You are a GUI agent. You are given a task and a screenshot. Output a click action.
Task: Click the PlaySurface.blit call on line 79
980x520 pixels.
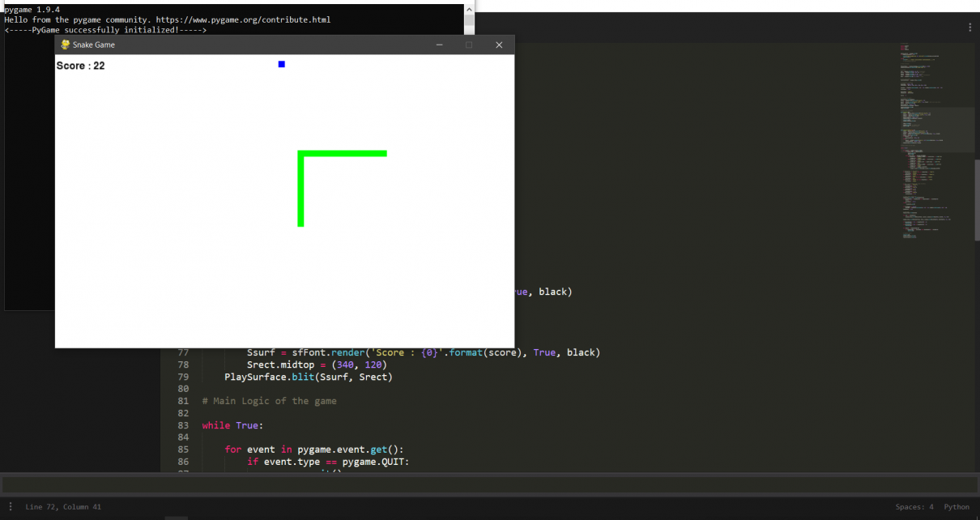308,377
